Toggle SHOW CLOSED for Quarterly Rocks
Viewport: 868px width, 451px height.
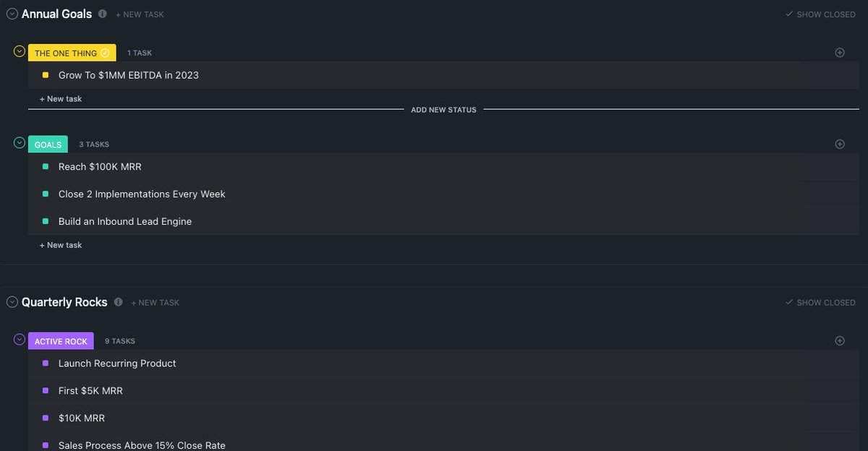820,302
